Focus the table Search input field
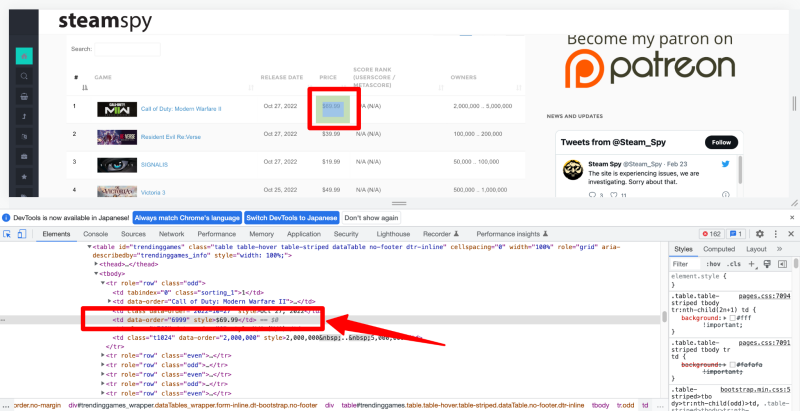 (127, 49)
